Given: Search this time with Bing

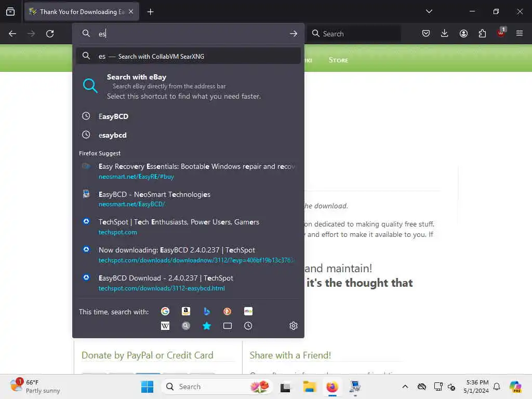Looking at the screenshot, I should (x=207, y=311).
